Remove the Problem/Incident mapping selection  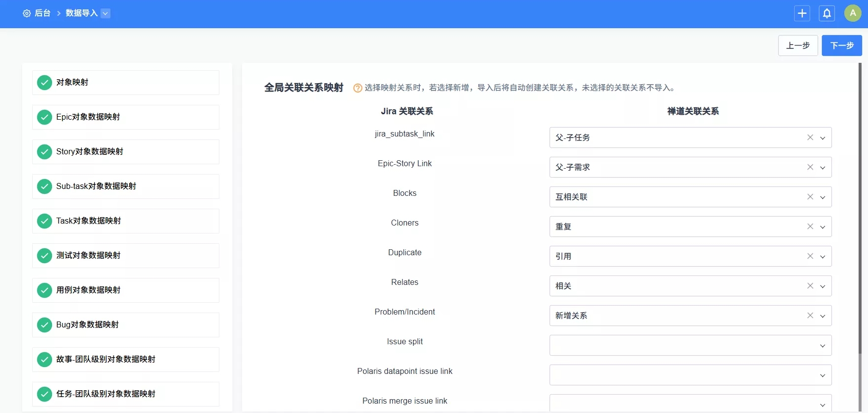(810, 316)
